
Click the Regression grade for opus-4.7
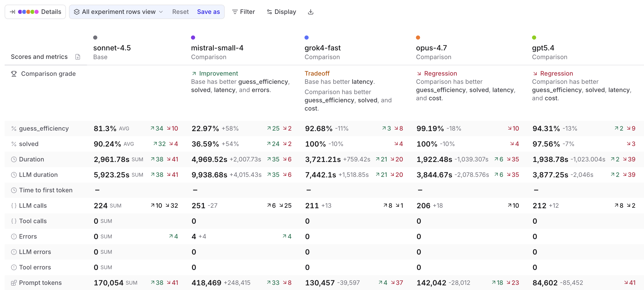point(437,74)
